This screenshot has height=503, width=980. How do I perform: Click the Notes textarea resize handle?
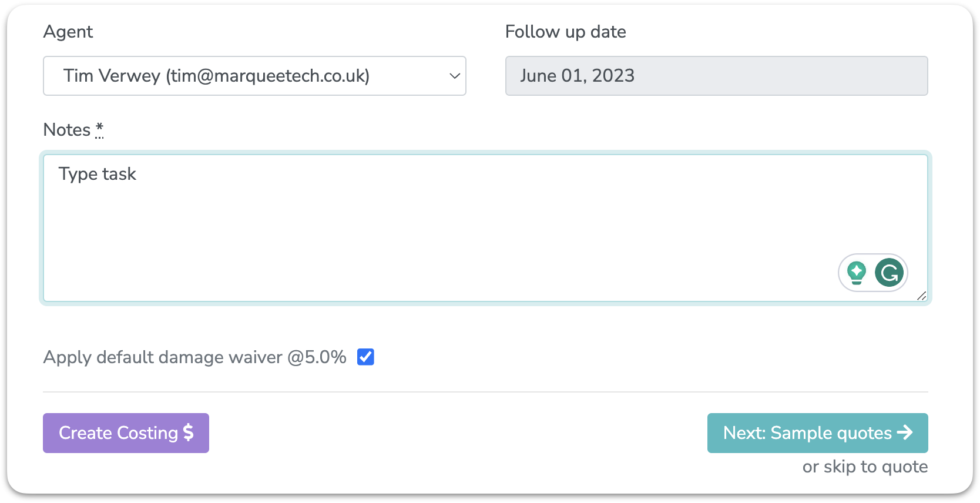[x=921, y=296]
